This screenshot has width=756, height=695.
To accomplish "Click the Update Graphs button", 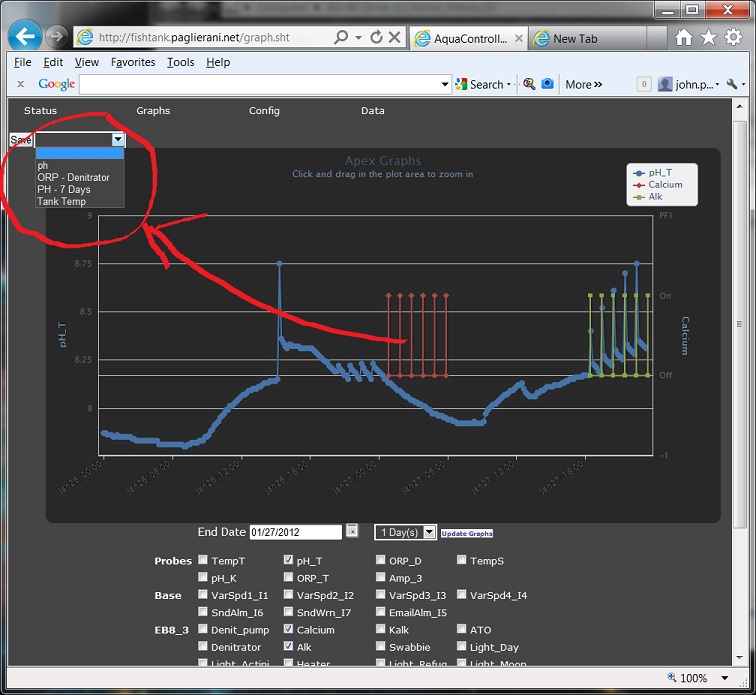I will pos(467,533).
